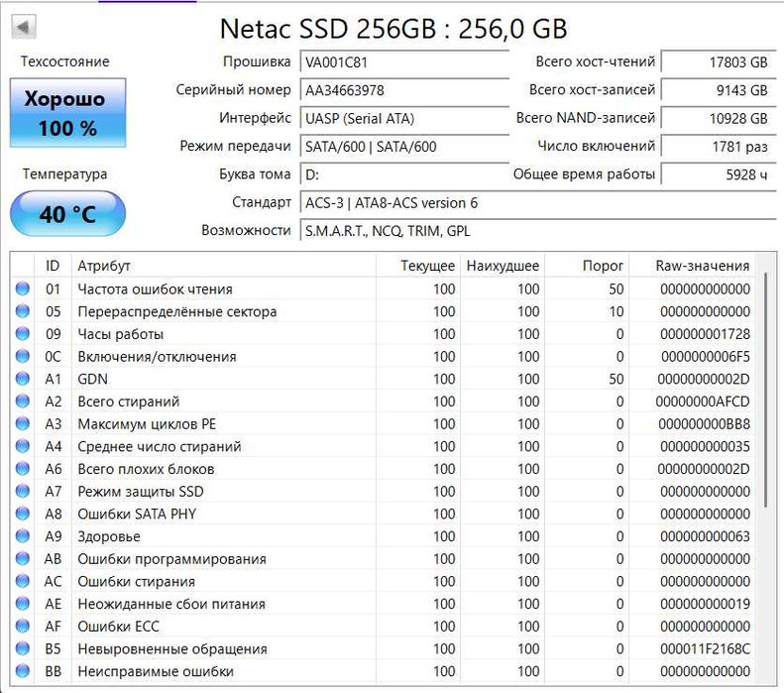784x693 pixels.
Task: Click the total work time value 5928 ч
Action: click(x=719, y=174)
